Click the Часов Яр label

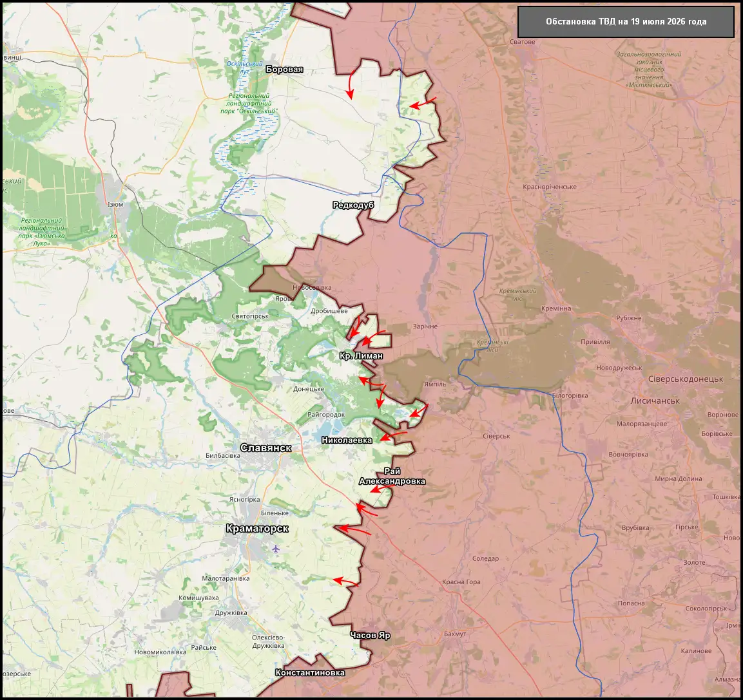370,635
